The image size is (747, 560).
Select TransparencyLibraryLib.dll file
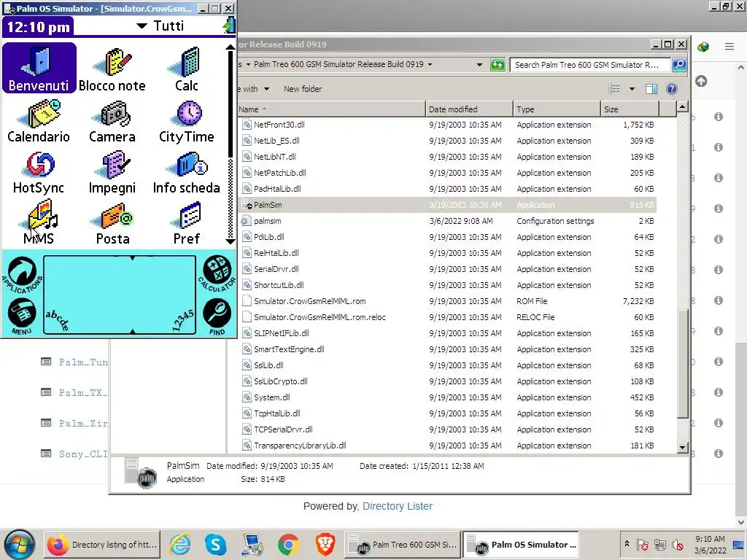pyautogui.click(x=447, y=446)
